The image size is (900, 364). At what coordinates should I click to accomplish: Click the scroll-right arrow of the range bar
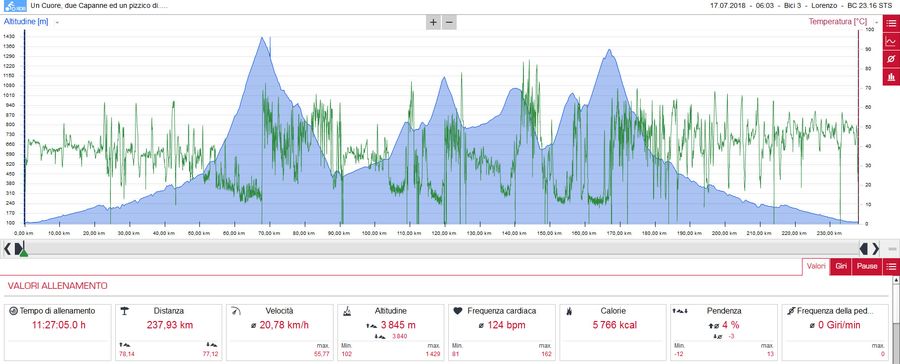[x=876, y=249]
